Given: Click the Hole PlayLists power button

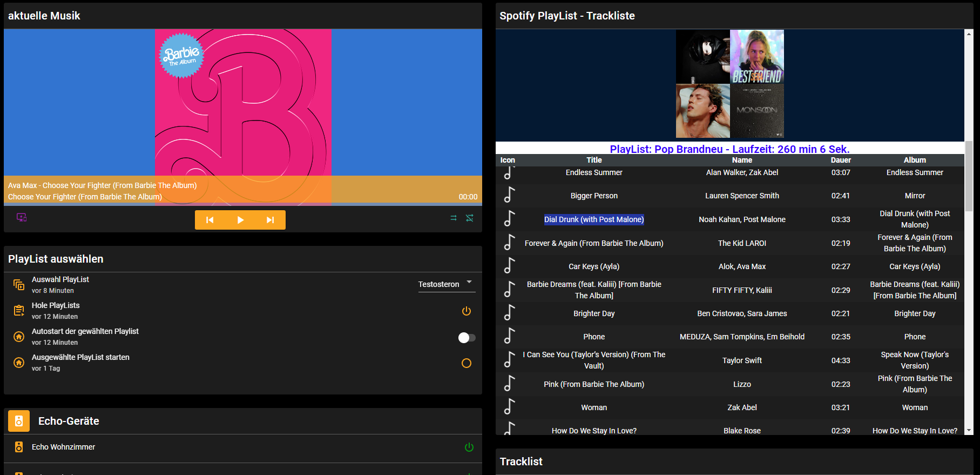Looking at the screenshot, I should pyautogui.click(x=467, y=311).
